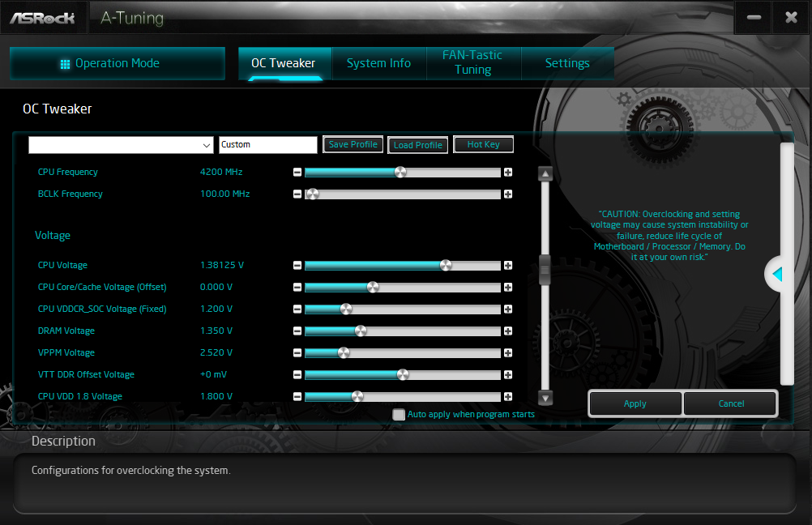Click the VPPM Voltage slider handle
The image size is (812, 525).
(x=344, y=353)
